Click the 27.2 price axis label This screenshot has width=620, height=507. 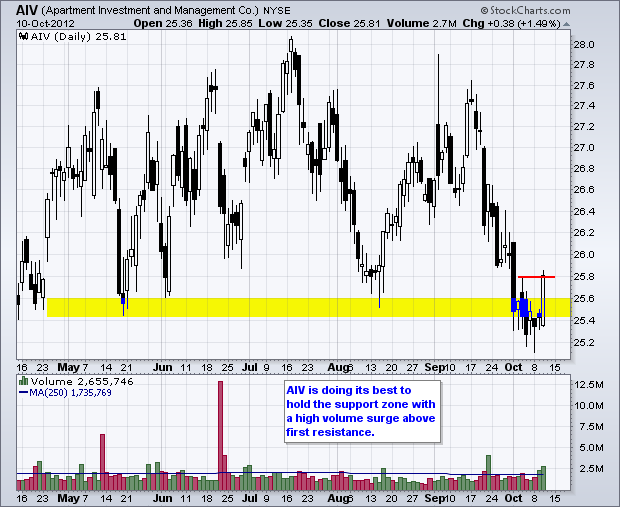coord(584,127)
